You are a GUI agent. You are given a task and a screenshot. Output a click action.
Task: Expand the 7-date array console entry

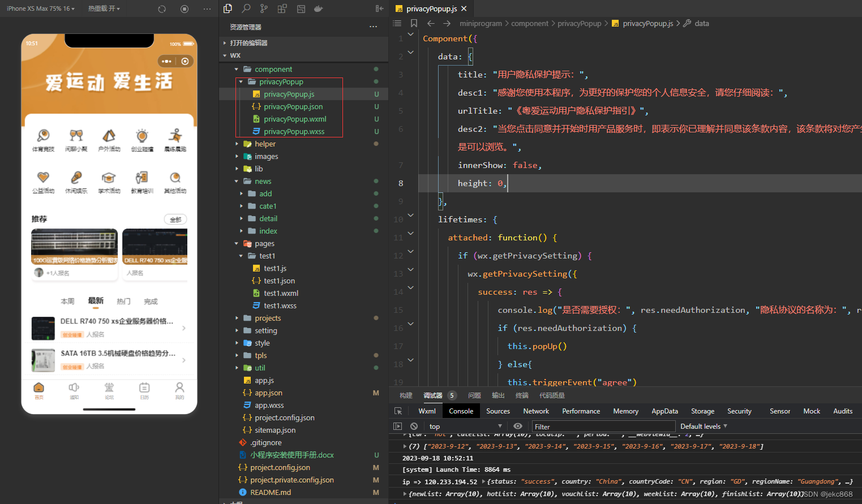pos(405,446)
